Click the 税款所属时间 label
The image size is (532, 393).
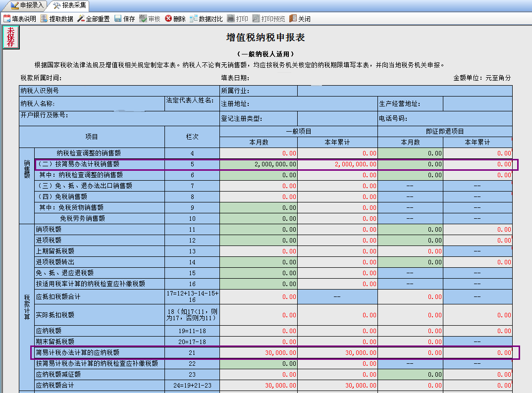tap(41, 78)
